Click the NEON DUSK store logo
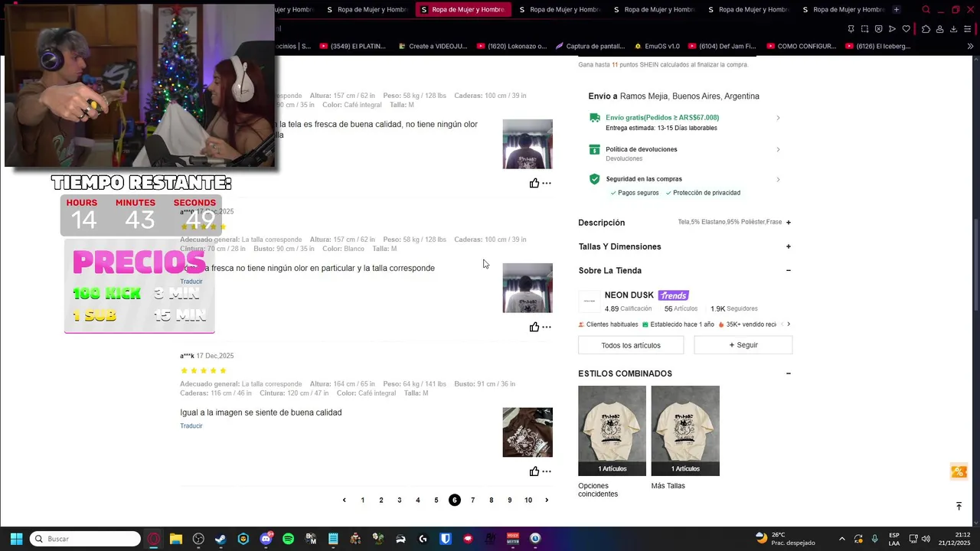Viewport: 980px width, 551px height. point(590,302)
